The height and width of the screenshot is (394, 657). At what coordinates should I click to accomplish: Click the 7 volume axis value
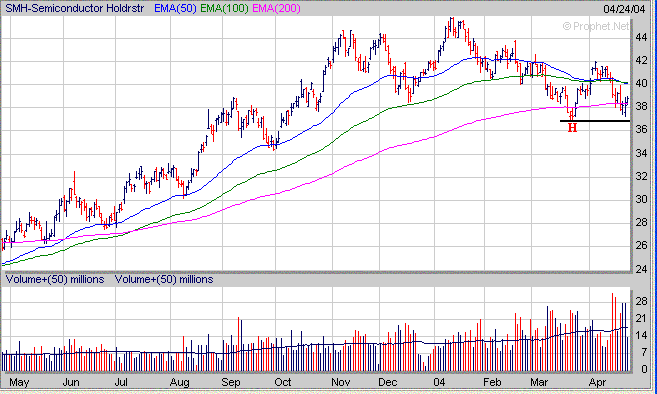pyautogui.click(x=644, y=353)
